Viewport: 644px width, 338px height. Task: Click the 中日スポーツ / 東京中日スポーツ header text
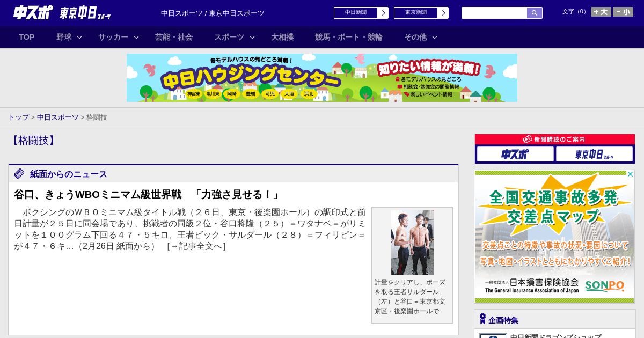[213, 13]
